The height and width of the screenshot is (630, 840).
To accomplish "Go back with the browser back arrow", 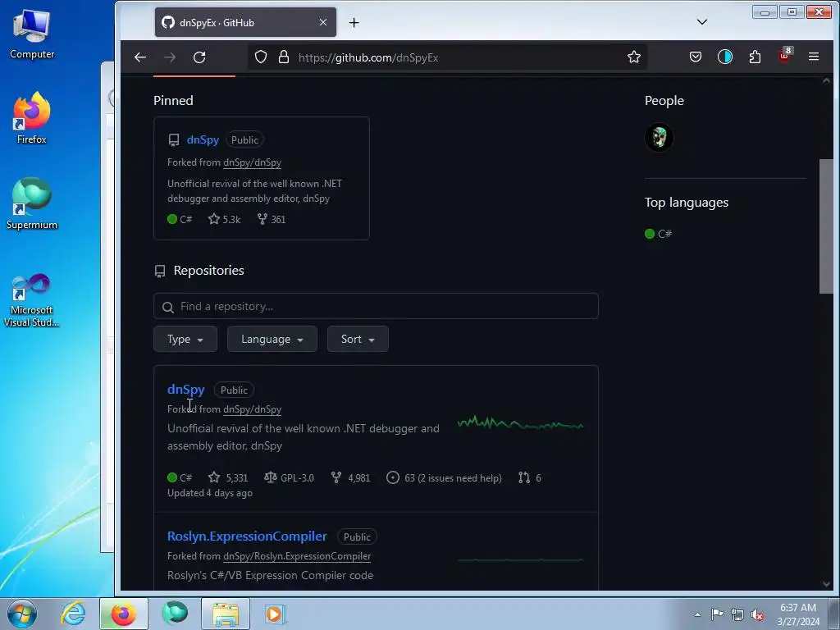I will (140, 57).
